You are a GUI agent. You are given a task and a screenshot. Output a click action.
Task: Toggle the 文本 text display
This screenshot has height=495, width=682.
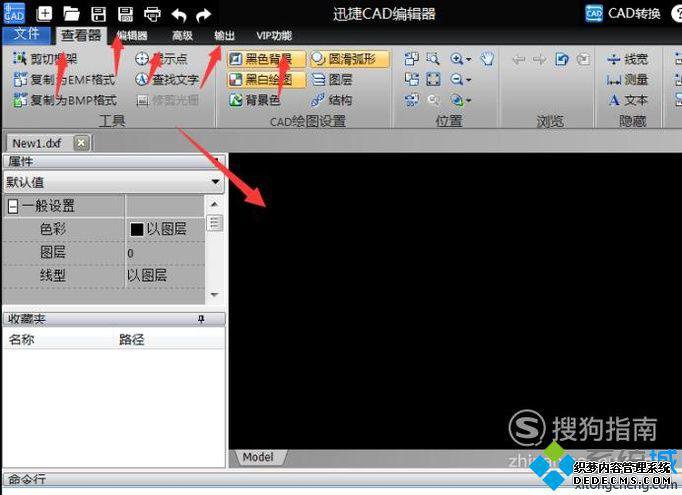627,100
